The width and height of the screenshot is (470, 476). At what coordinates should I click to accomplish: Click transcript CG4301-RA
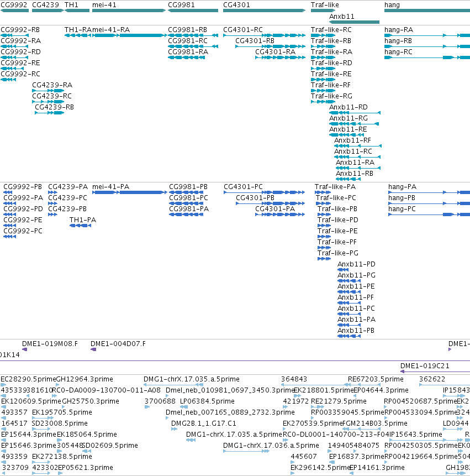click(280, 57)
